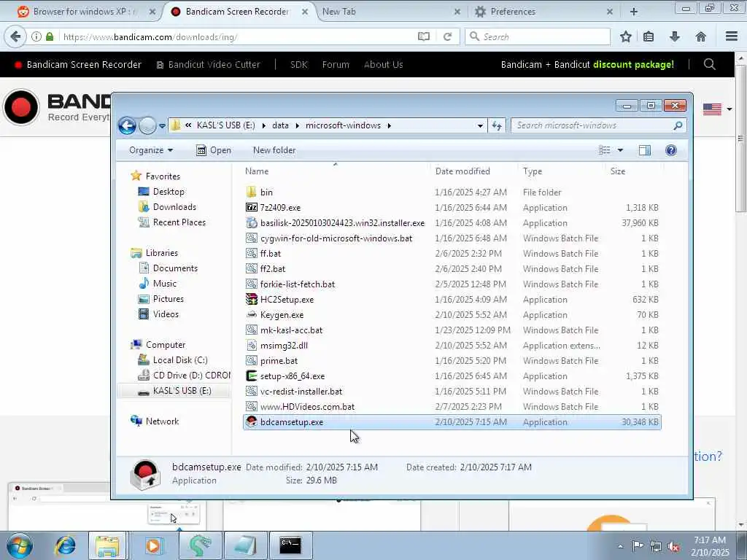747x560 pixels.
Task: Reload the Bandicam page
Action: click(x=447, y=36)
